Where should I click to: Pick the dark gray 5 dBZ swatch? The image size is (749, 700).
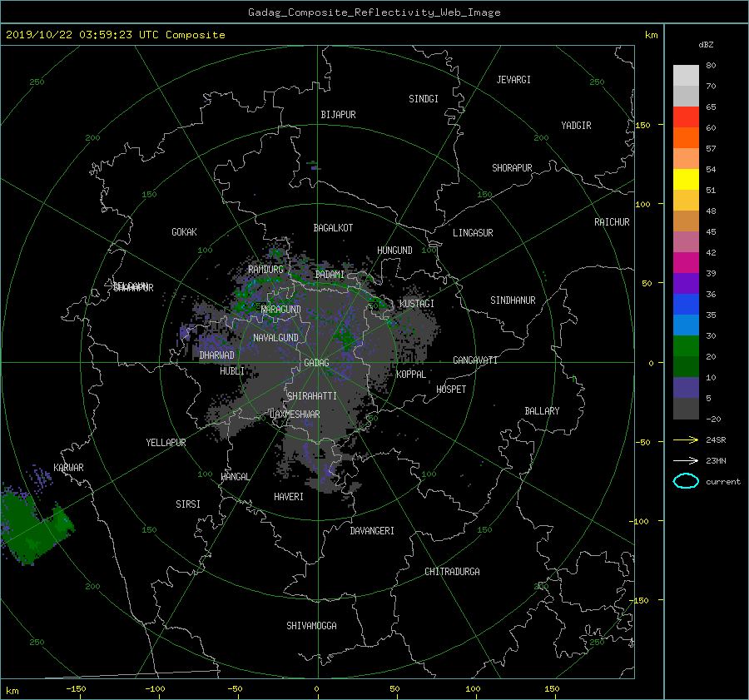click(x=686, y=409)
